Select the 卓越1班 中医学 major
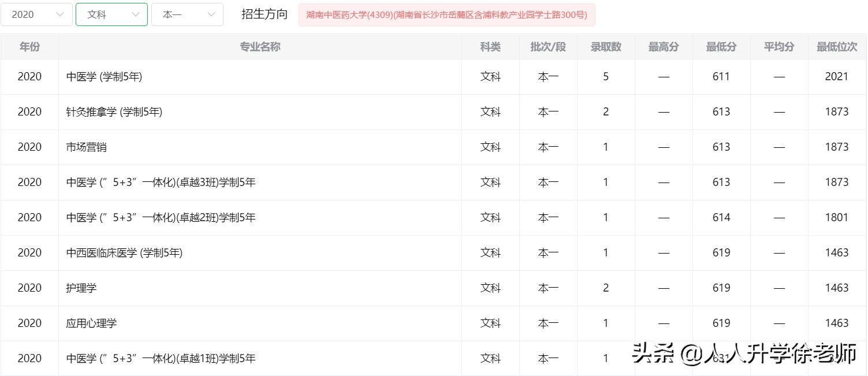 click(x=161, y=359)
